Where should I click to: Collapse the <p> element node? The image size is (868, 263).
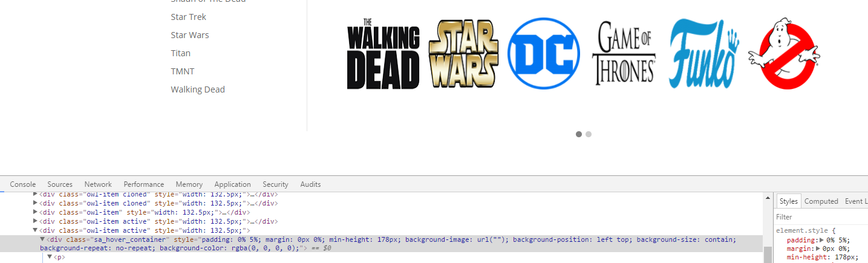coord(50,257)
